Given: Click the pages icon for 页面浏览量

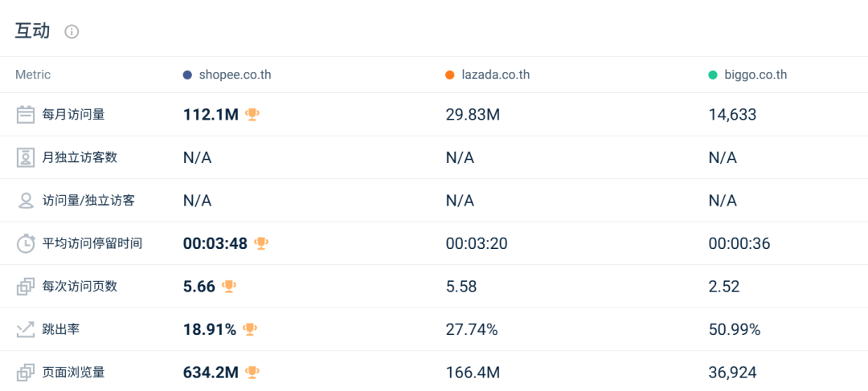Looking at the screenshot, I should point(26,373).
